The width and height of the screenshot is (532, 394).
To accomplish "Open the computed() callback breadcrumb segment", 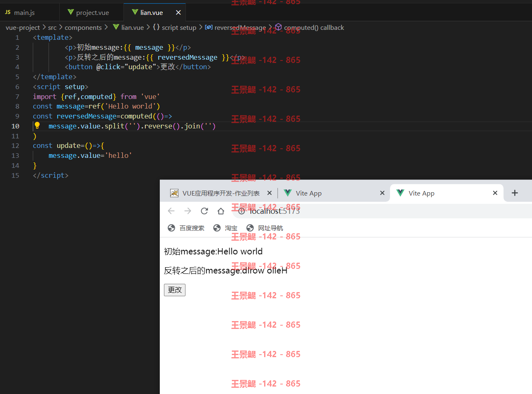I will 314,27.
